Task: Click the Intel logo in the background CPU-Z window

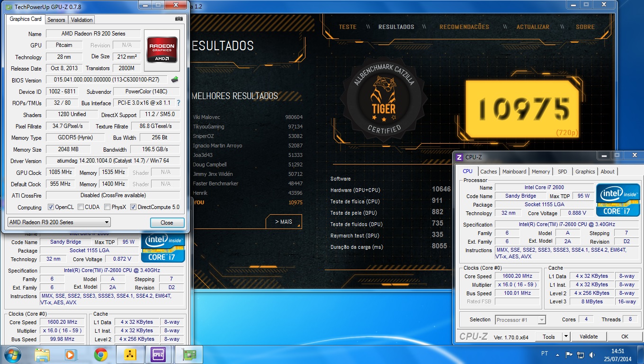Action: click(163, 247)
